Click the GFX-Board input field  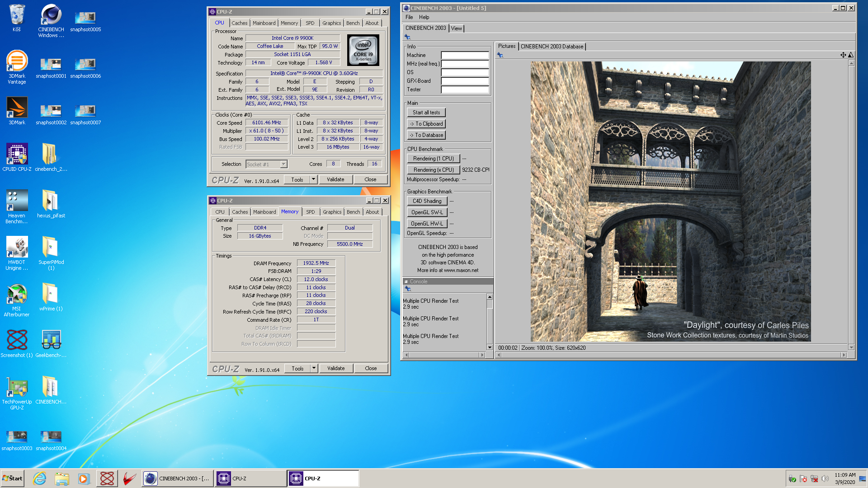click(x=465, y=81)
